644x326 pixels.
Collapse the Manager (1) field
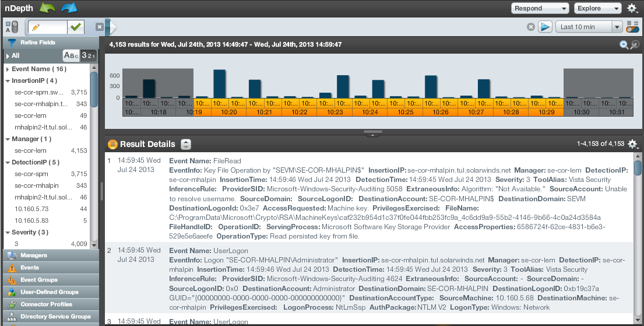[x=8, y=139]
